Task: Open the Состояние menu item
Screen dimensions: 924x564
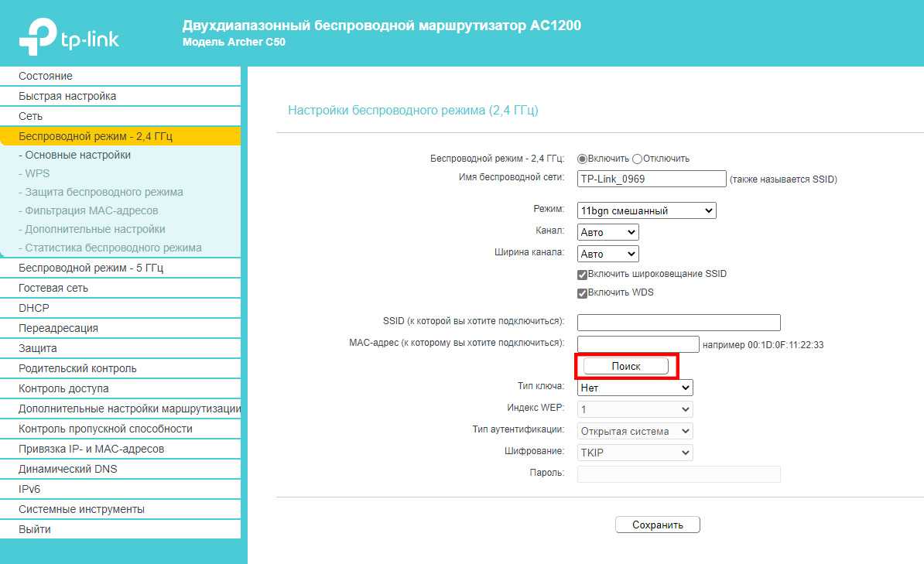Action: [46, 76]
